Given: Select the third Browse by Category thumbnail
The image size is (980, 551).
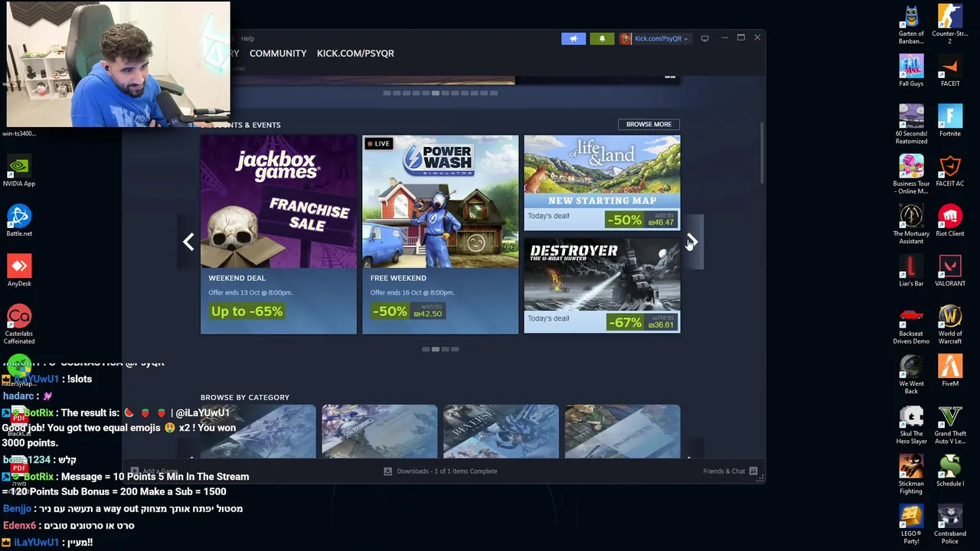Looking at the screenshot, I should click(x=501, y=432).
